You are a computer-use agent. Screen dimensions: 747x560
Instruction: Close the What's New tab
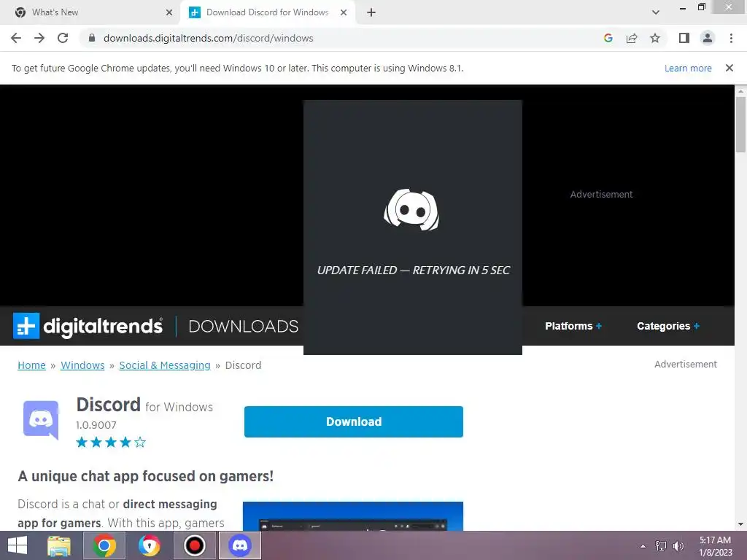coord(169,12)
